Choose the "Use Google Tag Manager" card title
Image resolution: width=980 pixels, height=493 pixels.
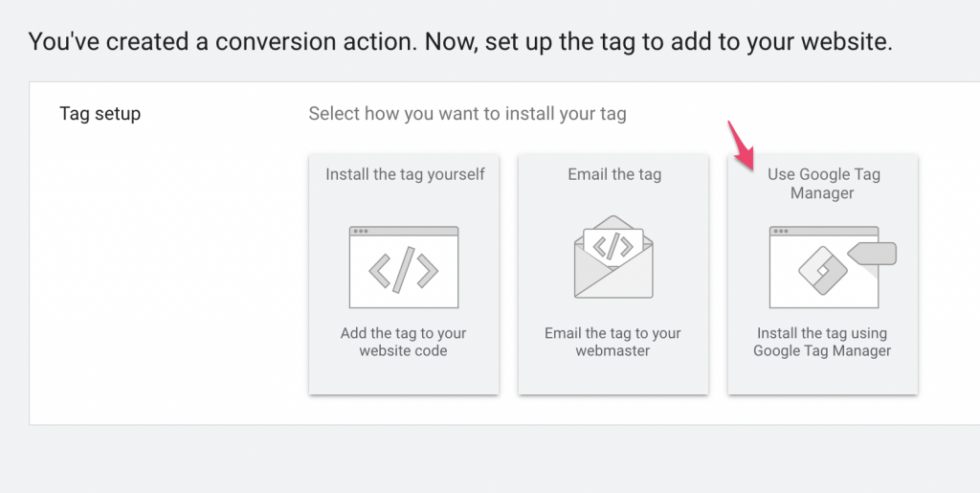click(x=823, y=183)
